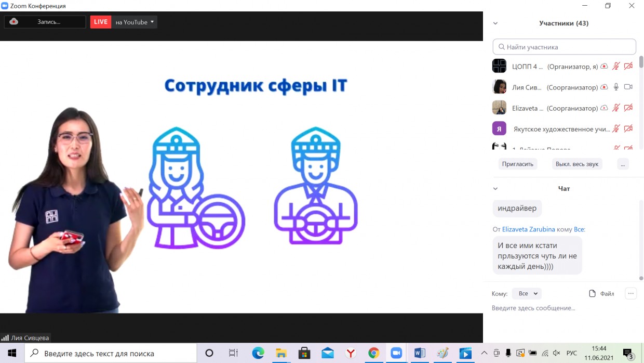
Task: Toggle video camera for Лия Сивцева
Action: (x=628, y=87)
